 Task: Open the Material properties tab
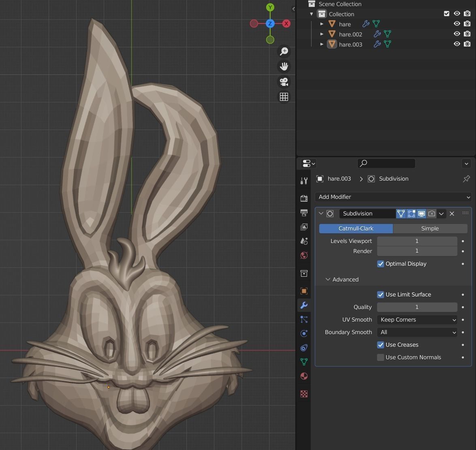click(304, 376)
